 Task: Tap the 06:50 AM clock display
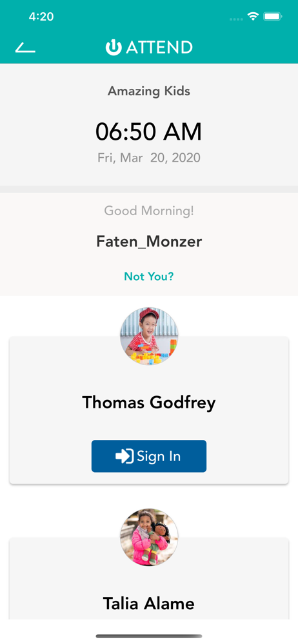point(149,132)
